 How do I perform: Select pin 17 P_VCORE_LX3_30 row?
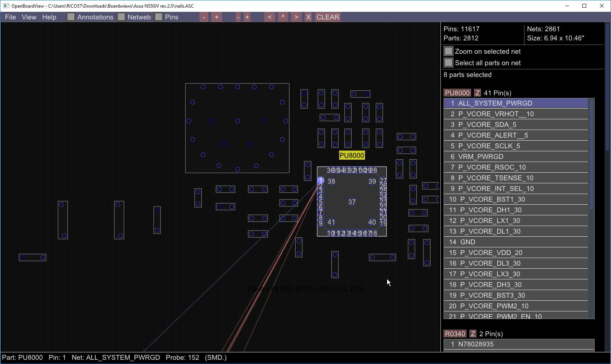[516, 274]
